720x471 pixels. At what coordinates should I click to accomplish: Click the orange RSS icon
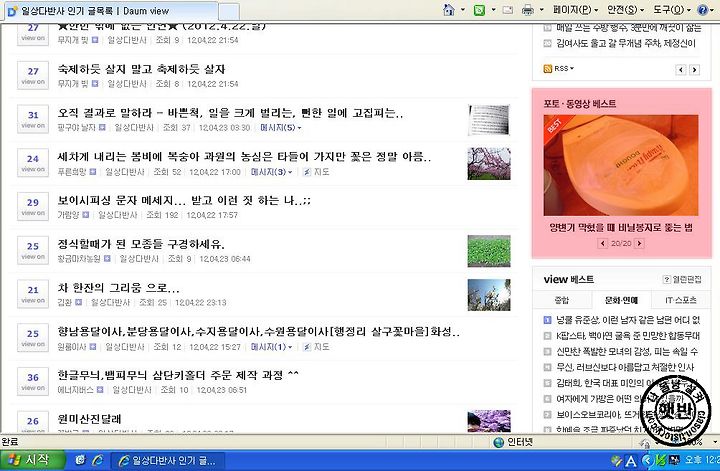547,69
